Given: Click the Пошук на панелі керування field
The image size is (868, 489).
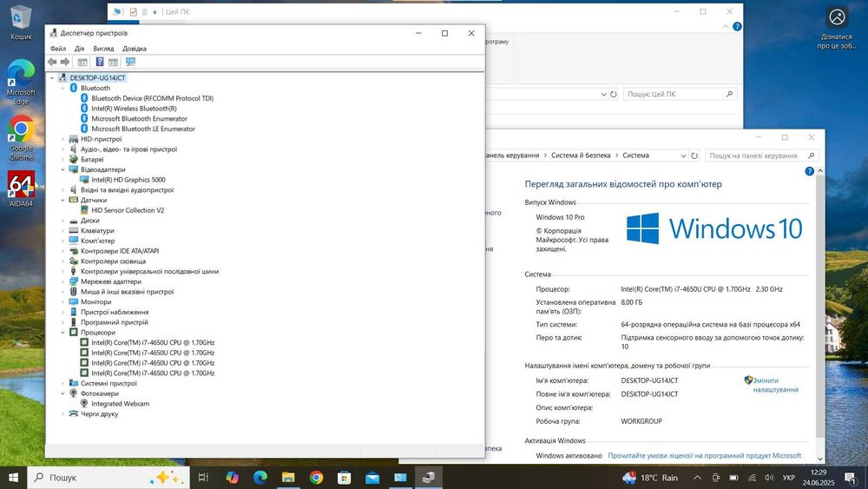Looking at the screenshot, I should point(761,155).
